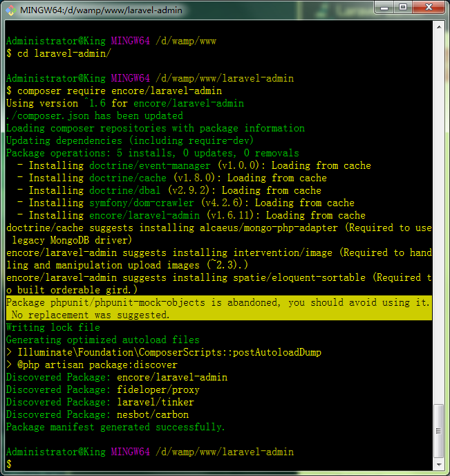Click 'Discovered Package: nesbot/carbon' line

click(x=97, y=414)
